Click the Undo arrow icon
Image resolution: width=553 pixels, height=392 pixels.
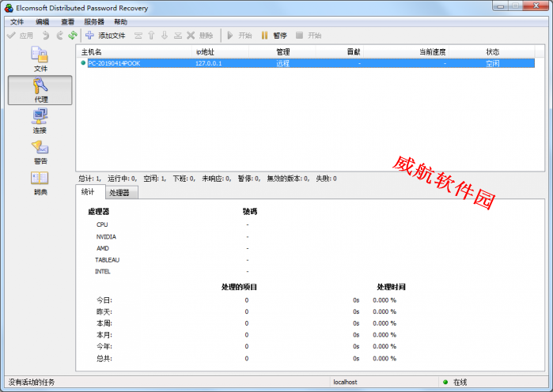click(46, 36)
